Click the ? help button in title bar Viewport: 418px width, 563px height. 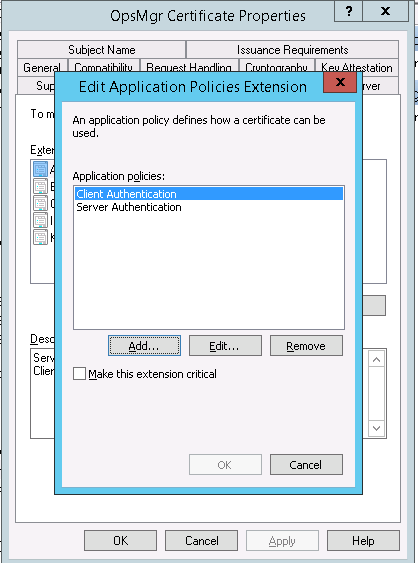point(348,11)
